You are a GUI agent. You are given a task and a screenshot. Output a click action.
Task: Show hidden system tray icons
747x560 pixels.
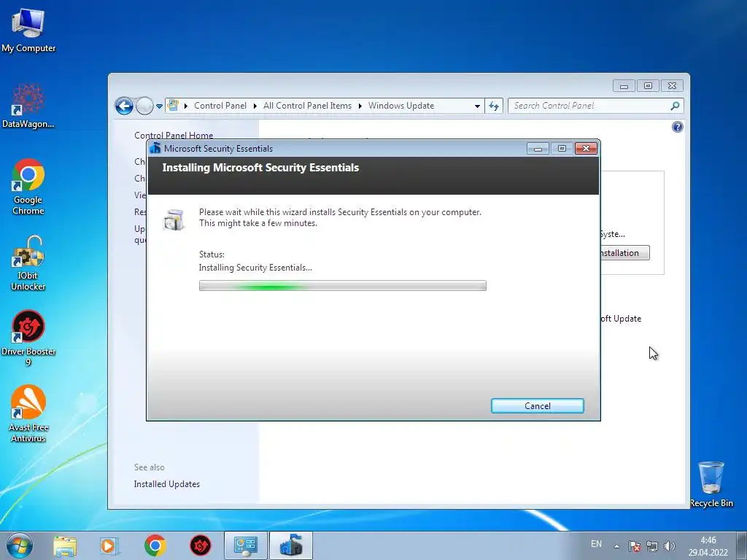[616, 546]
